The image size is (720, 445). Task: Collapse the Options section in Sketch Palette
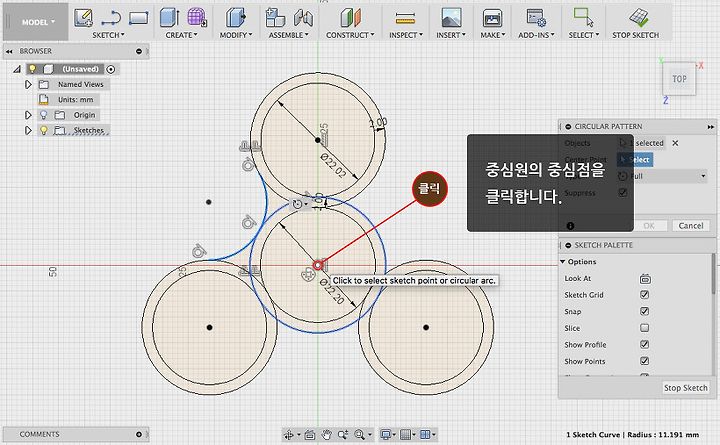coord(562,262)
